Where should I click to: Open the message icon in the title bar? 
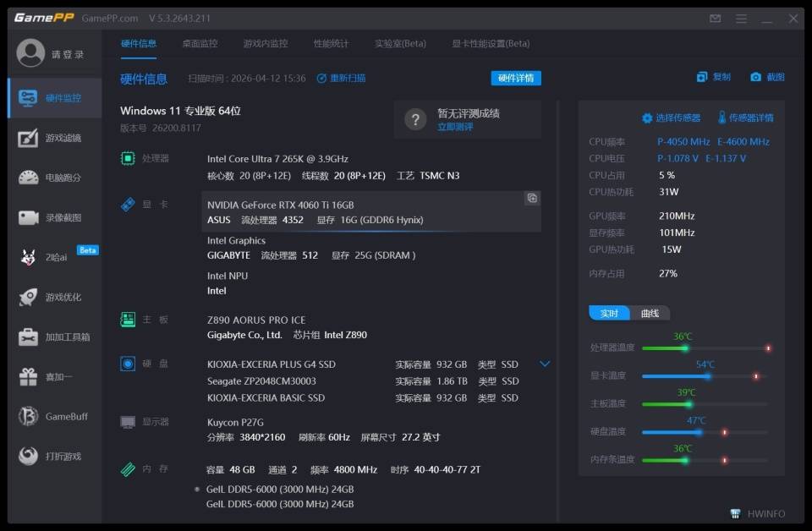714,17
